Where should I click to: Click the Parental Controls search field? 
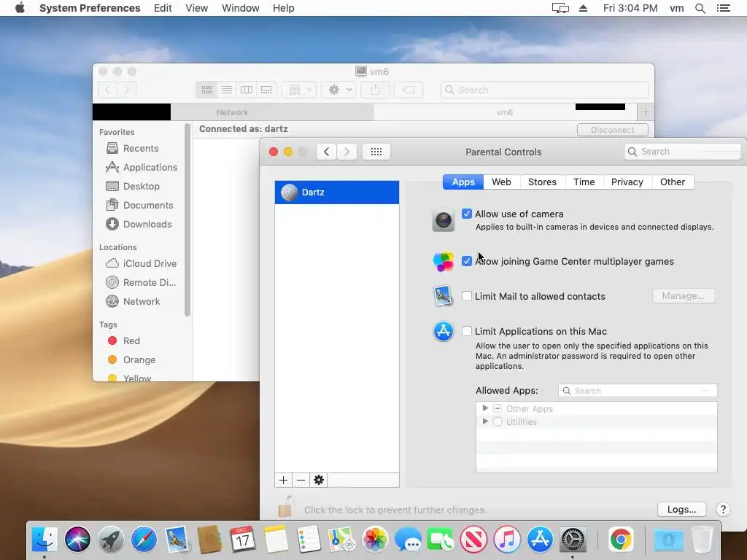682,152
